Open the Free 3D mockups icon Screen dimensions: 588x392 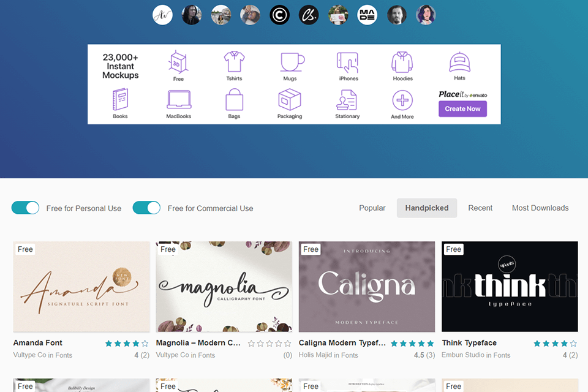point(178,62)
